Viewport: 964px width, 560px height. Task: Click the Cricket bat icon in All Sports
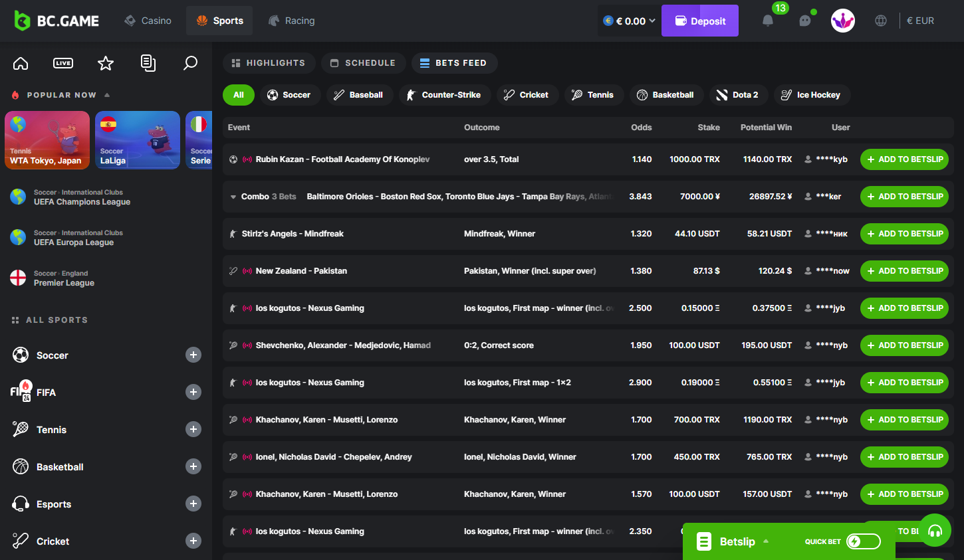pyautogui.click(x=21, y=541)
